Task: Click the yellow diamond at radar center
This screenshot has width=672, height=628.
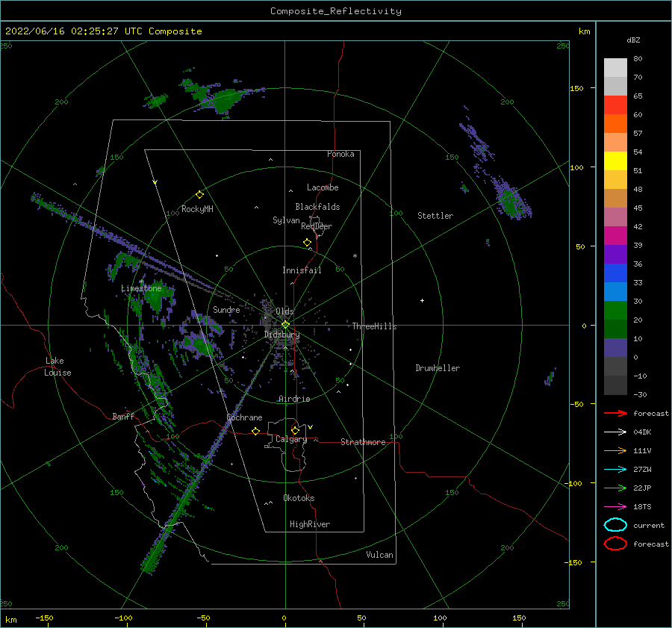Action: click(285, 325)
